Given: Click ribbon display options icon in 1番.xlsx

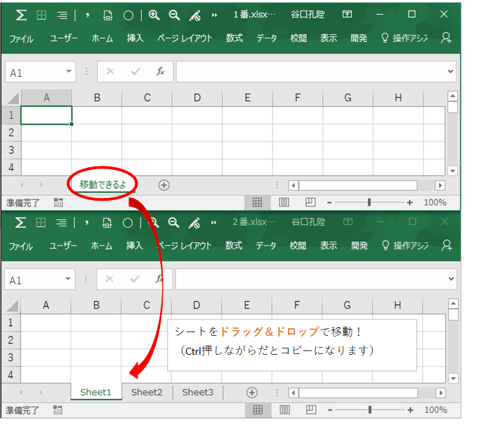Looking at the screenshot, I should click(x=347, y=14).
